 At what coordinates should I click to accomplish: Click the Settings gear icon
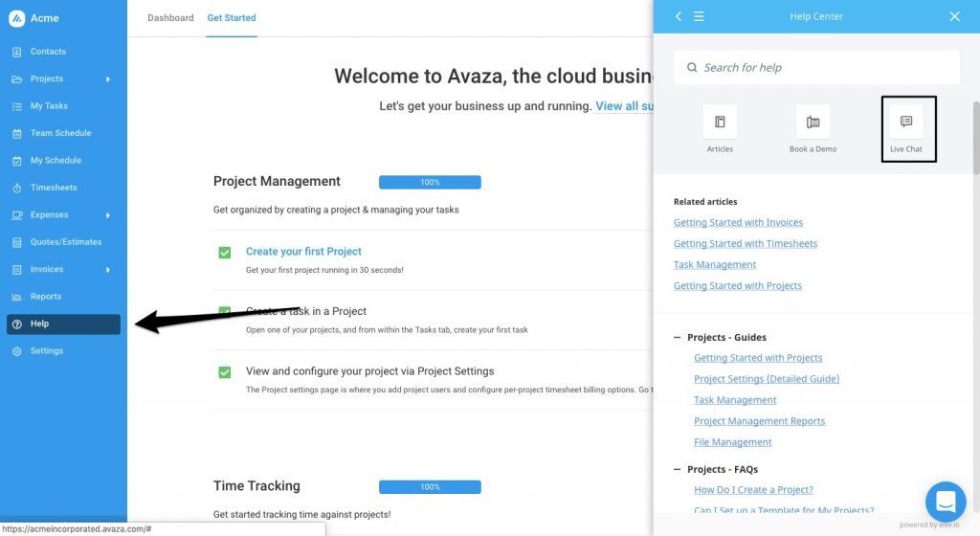click(17, 351)
